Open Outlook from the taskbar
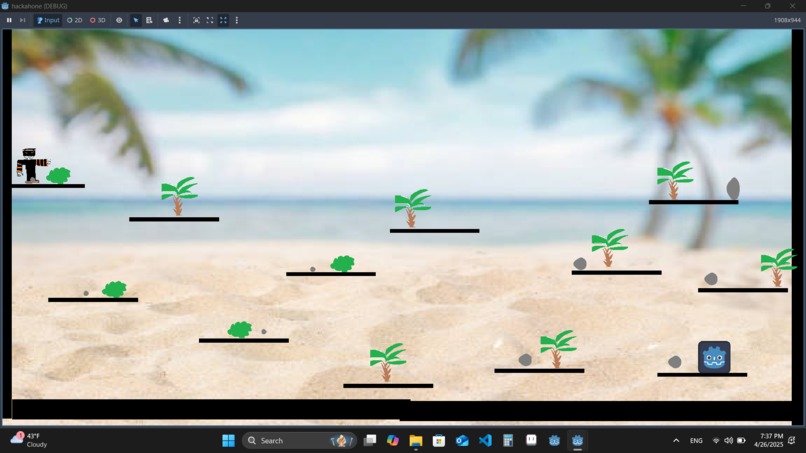The width and height of the screenshot is (806, 453). click(x=462, y=441)
